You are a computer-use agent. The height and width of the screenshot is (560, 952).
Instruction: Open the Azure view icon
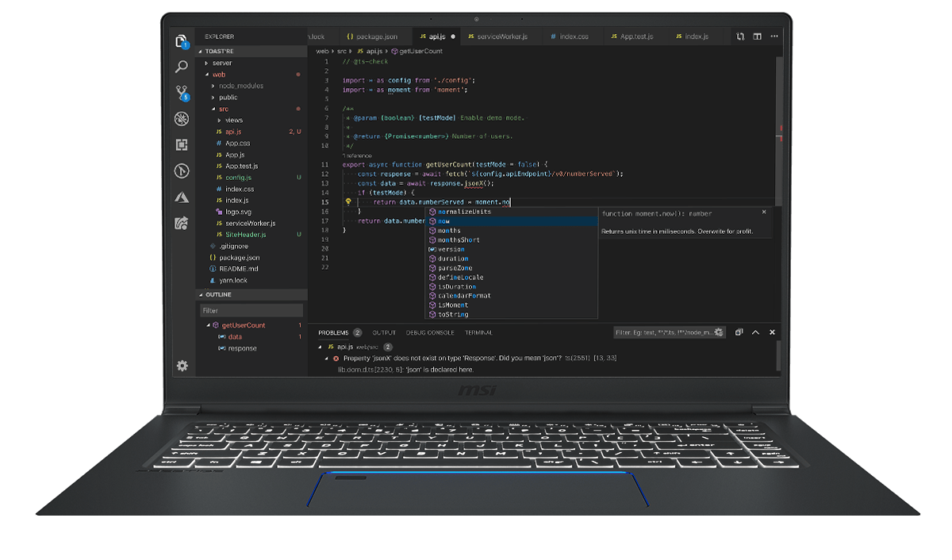[182, 198]
